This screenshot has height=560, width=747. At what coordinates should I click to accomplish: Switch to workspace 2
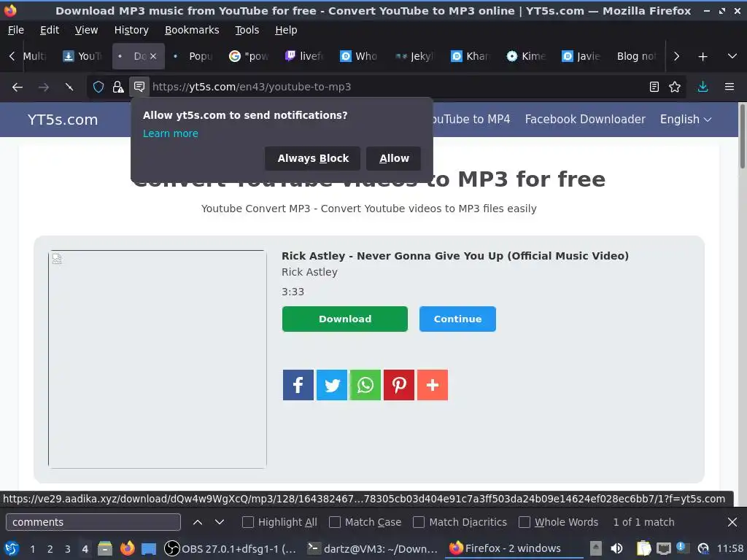point(50,549)
